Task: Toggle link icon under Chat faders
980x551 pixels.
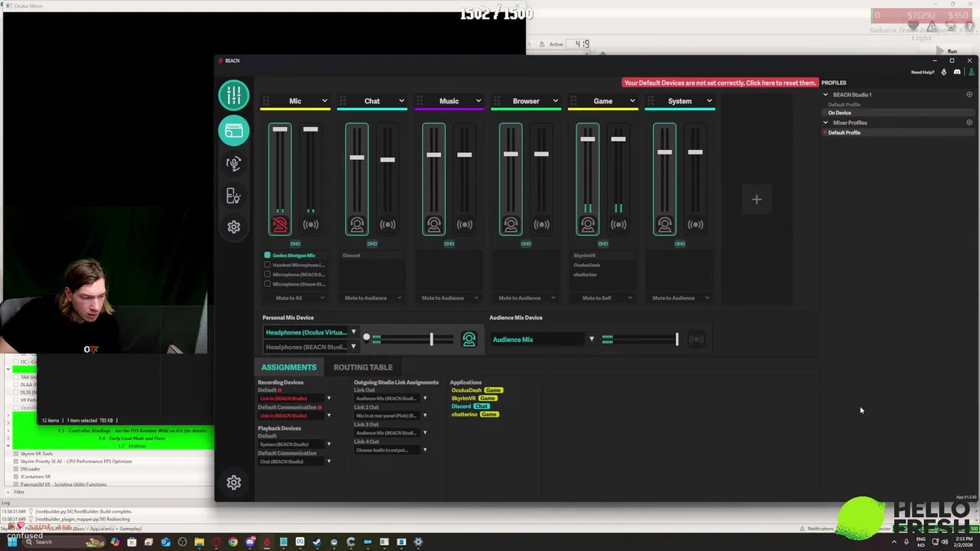Action: tap(372, 244)
